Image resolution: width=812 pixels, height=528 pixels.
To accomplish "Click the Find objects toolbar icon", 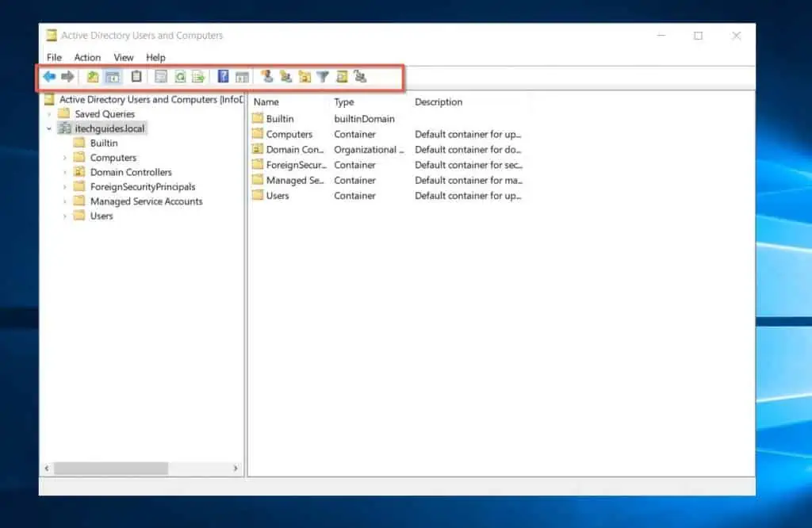I will [x=342, y=77].
